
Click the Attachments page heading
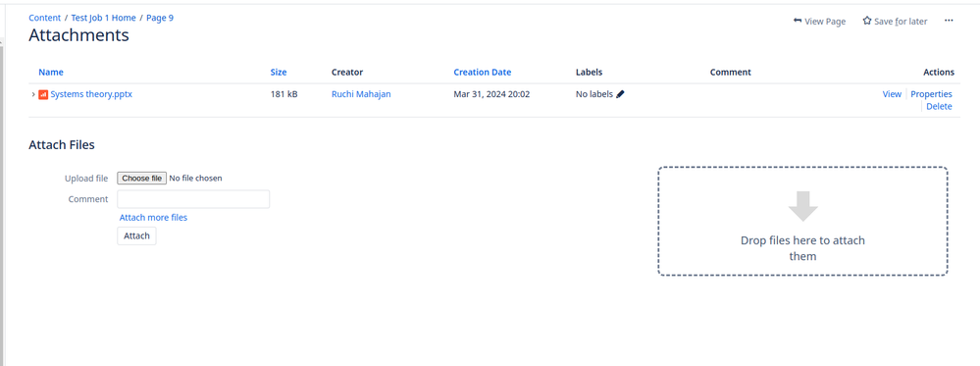click(x=78, y=35)
